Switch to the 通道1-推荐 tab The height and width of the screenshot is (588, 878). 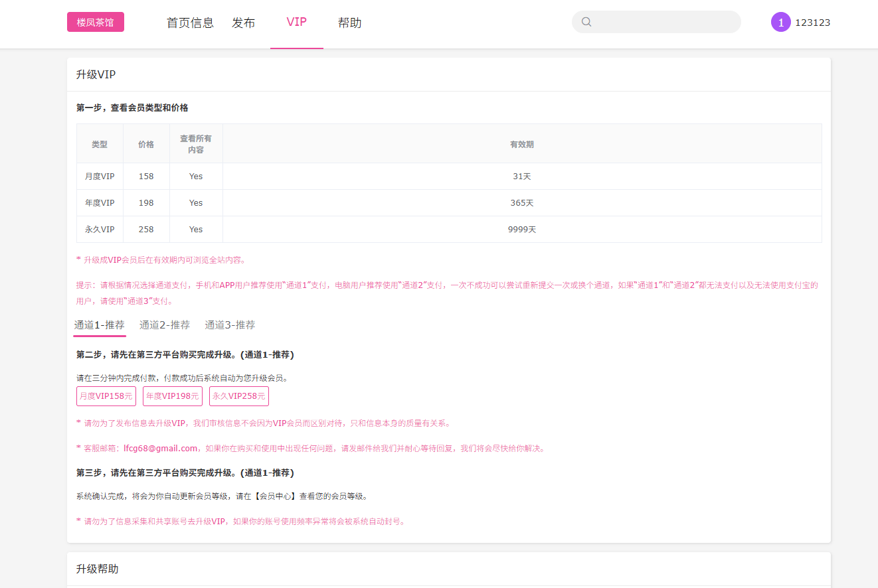tap(100, 325)
